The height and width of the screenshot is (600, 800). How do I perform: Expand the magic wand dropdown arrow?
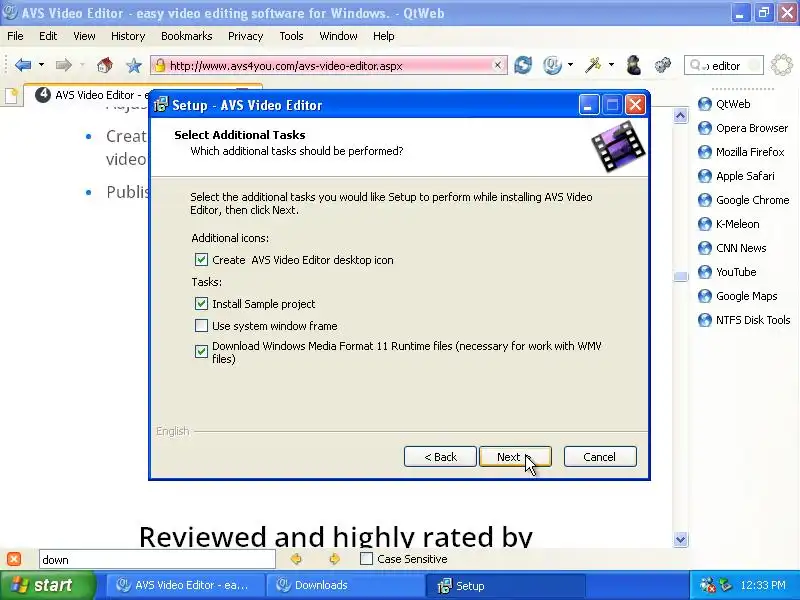tap(611, 65)
